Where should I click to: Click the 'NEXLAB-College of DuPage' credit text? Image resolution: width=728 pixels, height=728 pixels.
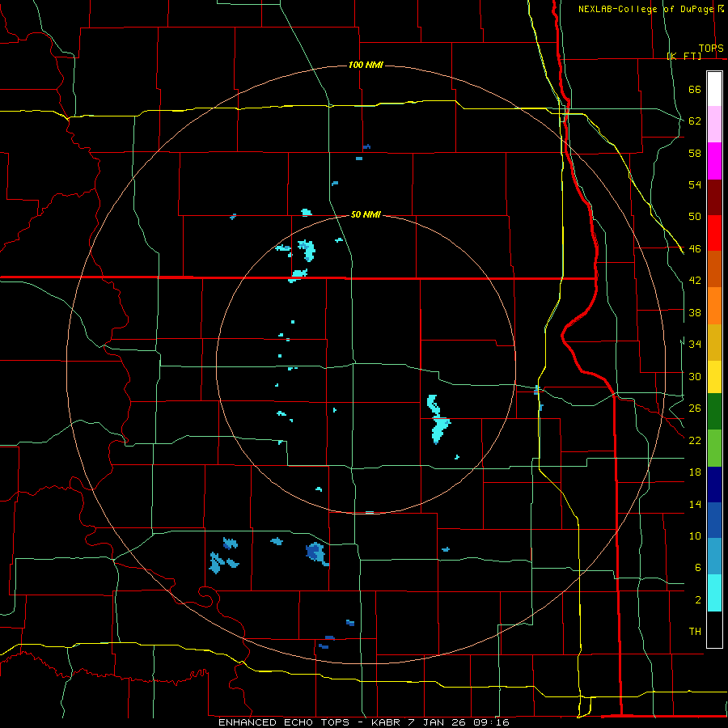[646, 9]
